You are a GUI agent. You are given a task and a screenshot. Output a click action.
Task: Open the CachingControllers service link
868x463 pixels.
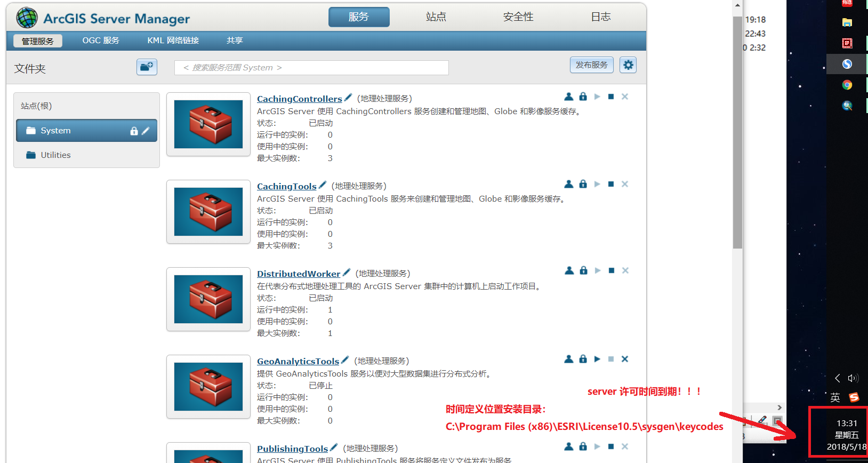pyautogui.click(x=300, y=99)
